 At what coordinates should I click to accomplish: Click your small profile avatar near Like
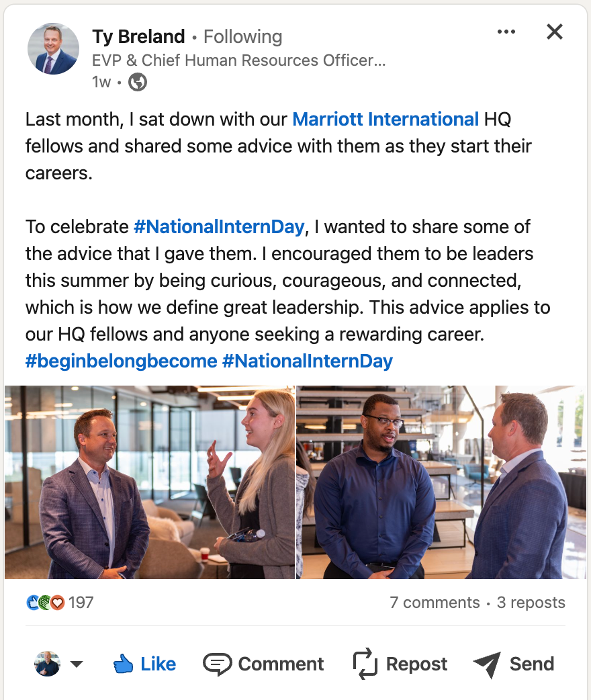coord(47,664)
